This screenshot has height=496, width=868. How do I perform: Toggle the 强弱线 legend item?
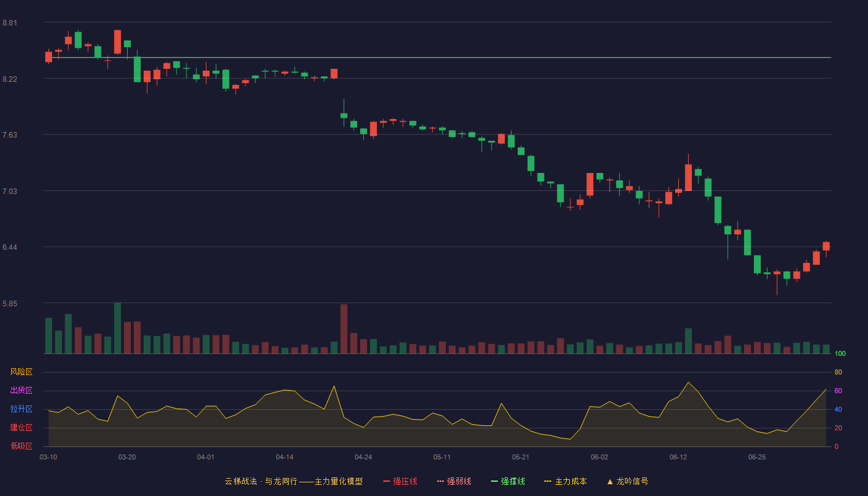pos(454,481)
